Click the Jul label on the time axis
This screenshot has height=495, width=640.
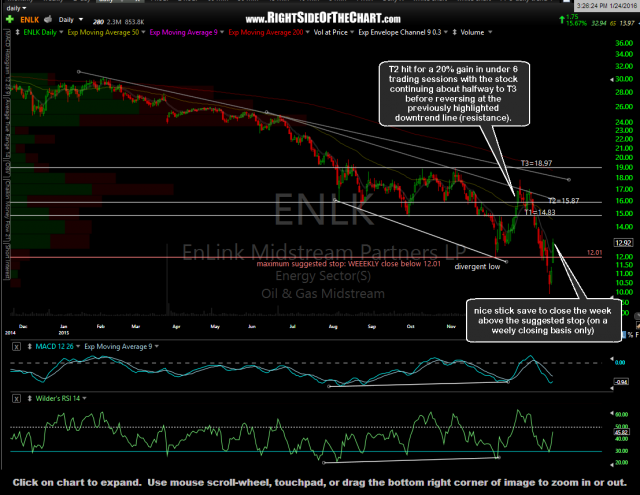(x=292, y=326)
